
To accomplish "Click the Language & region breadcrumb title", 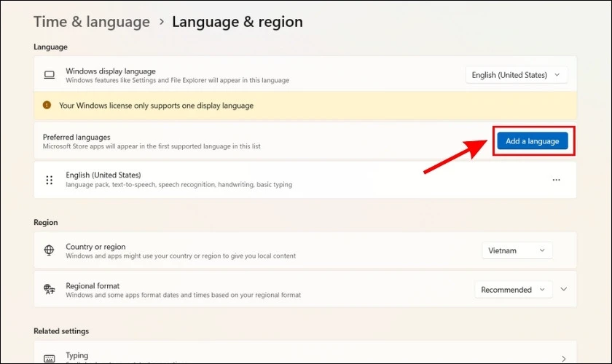I will [238, 22].
